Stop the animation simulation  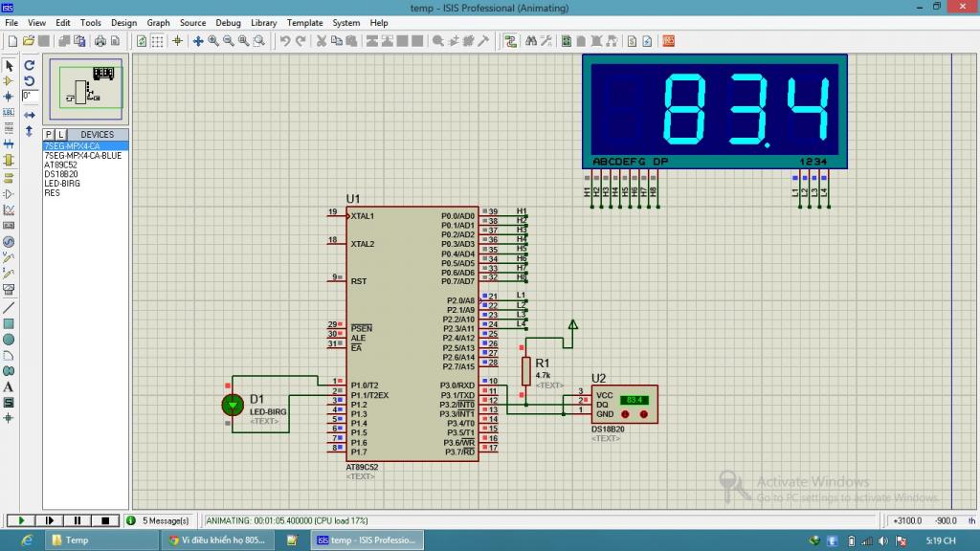(105, 520)
